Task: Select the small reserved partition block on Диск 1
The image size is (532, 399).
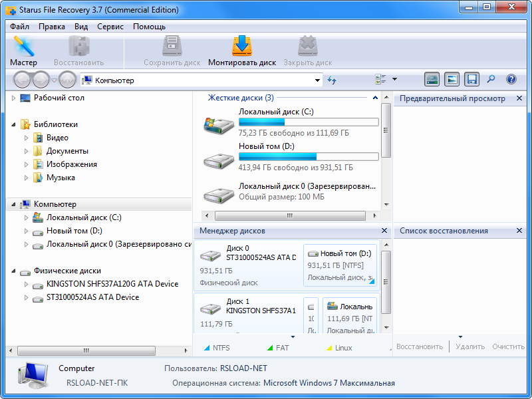Action: [x=311, y=315]
